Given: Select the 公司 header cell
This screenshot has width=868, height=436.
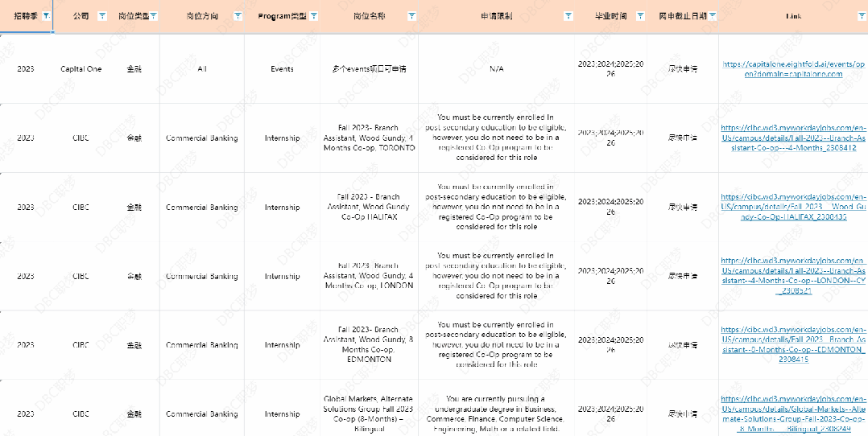Looking at the screenshot, I should tap(81, 16).
